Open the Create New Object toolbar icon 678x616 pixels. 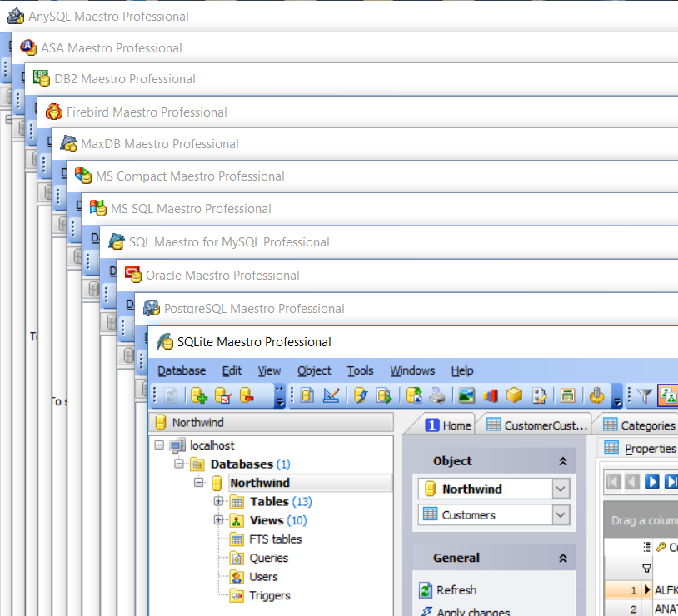pos(307,395)
